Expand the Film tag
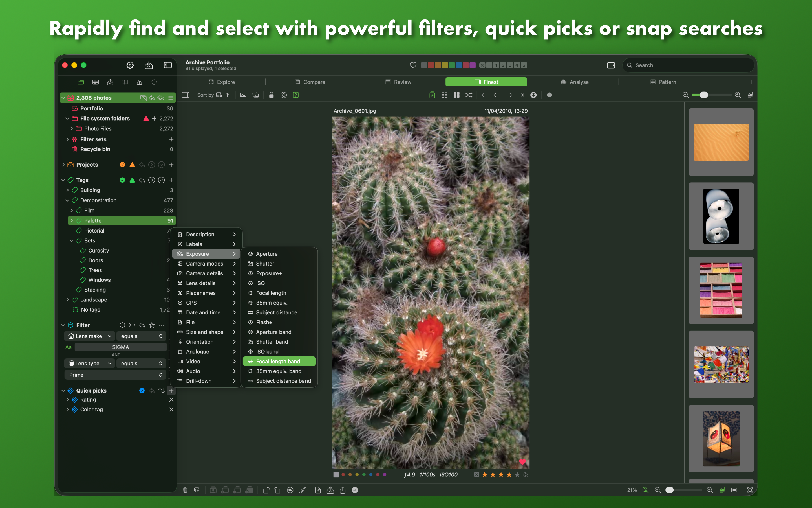 [x=71, y=210]
